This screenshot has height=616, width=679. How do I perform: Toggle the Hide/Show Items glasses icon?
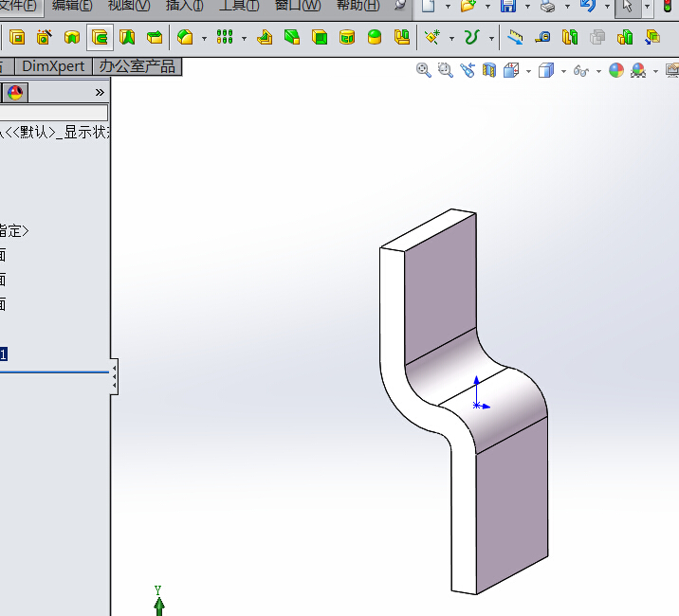[581, 70]
